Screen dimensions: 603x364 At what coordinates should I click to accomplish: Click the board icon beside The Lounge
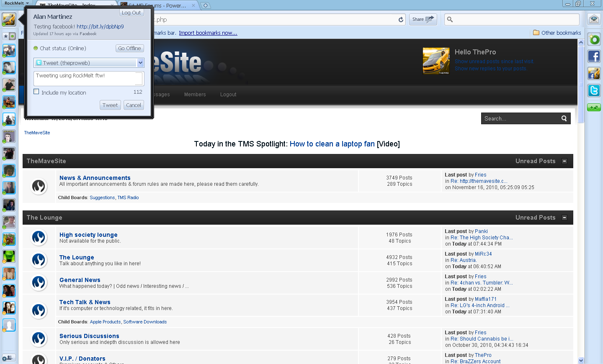39,260
